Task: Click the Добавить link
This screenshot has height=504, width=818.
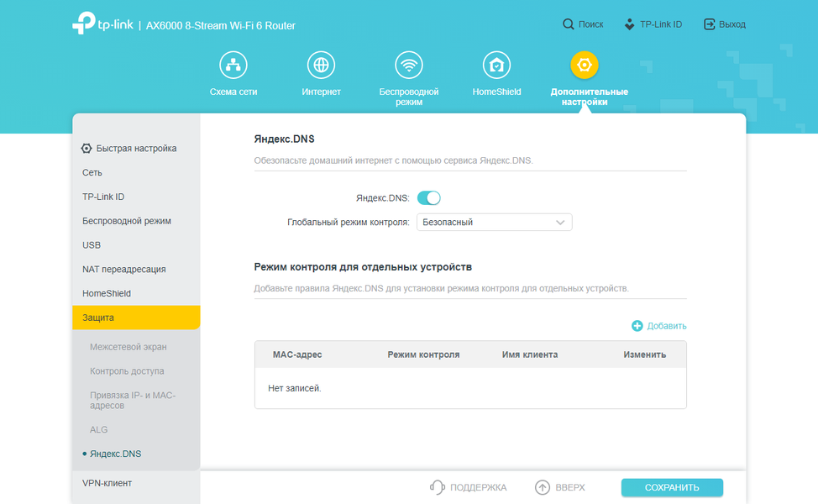Action: pos(667,326)
